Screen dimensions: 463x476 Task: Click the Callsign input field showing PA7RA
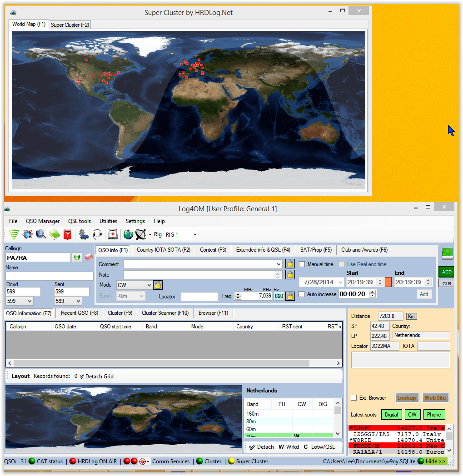pos(38,258)
